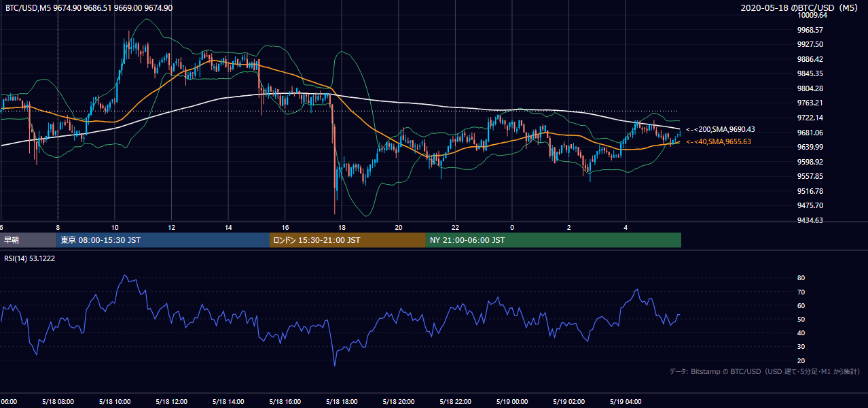This screenshot has width=868, height=408.
Task: Click price axis label 9927.50
Action: (810, 44)
